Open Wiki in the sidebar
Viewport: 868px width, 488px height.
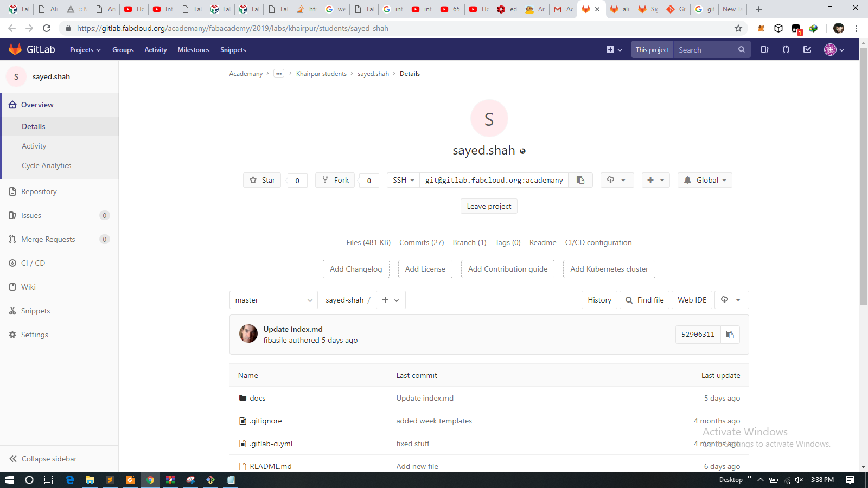point(60,287)
